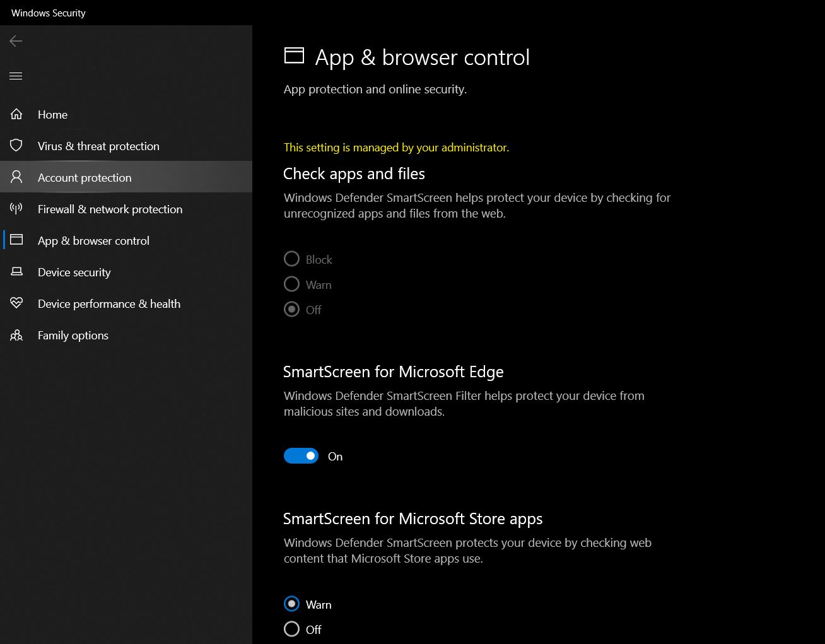Go to Home in sidebar

(x=126, y=114)
